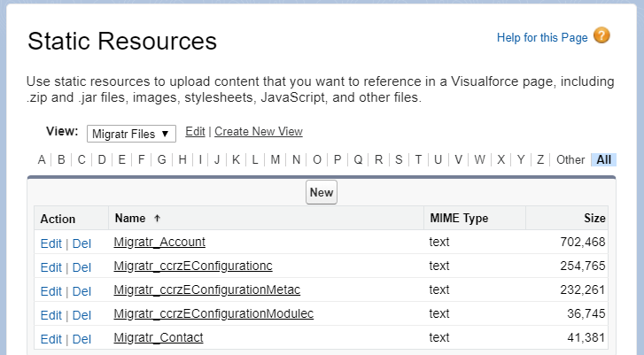Viewport: 644px width, 355px height.
Task: Sort by the MIME Type column
Action: (x=459, y=219)
